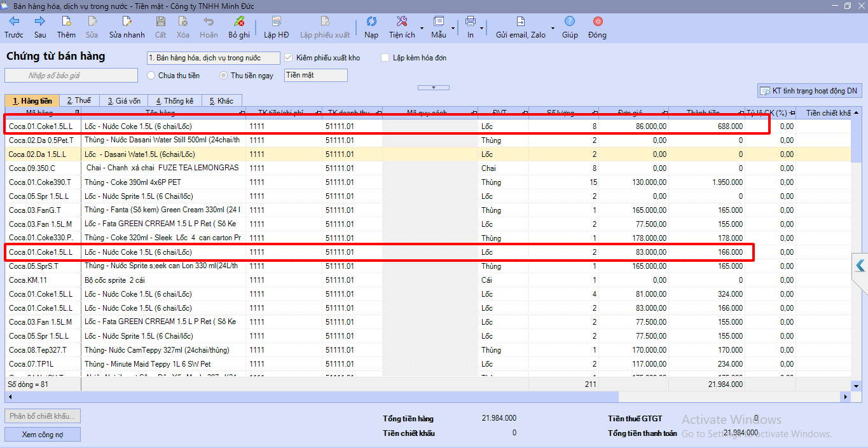Image resolution: width=868 pixels, height=448 pixels.
Task: Switch to 5. Khác tab
Action: [221, 101]
